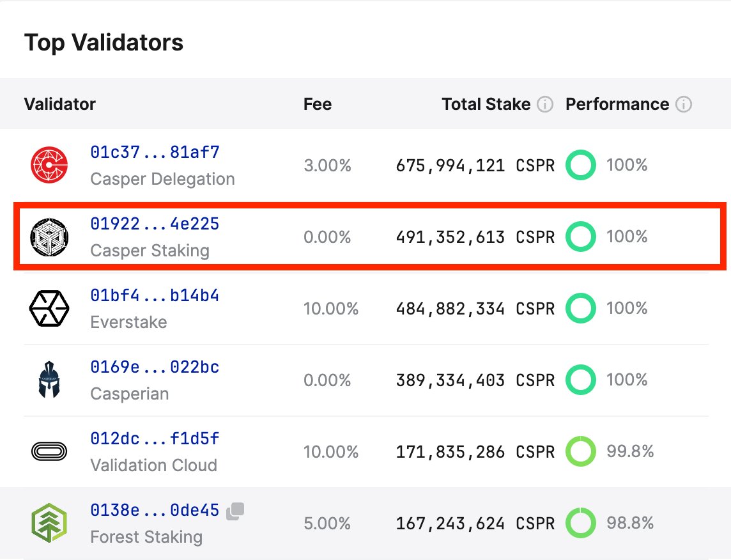Image resolution: width=731 pixels, height=560 pixels.
Task: Click the 167,243,624 CSPR stake value
Action: [x=475, y=523]
